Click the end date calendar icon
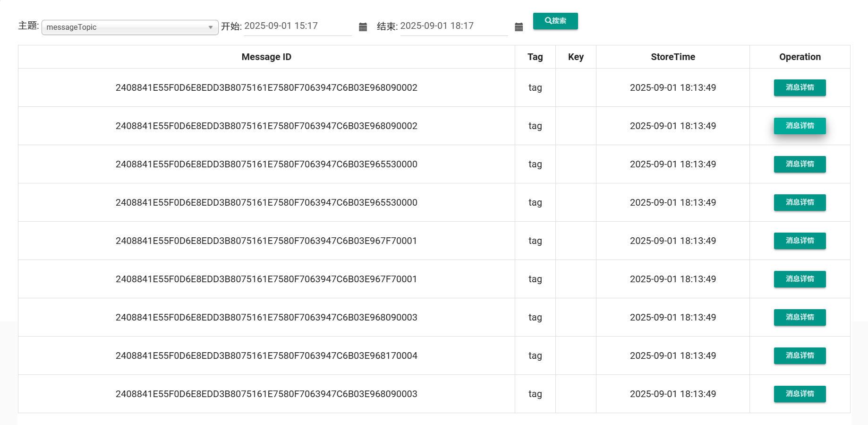868x425 pixels. click(x=519, y=27)
